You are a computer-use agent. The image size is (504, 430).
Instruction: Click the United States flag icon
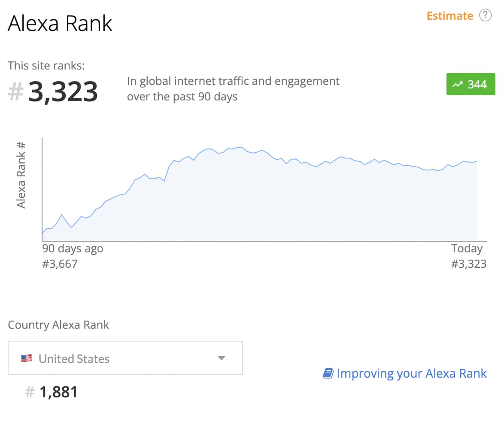tap(27, 358)
